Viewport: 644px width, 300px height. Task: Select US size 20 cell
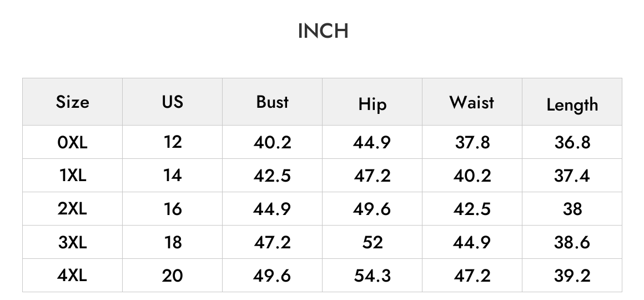pyautogui.click(x=173, y=276)
